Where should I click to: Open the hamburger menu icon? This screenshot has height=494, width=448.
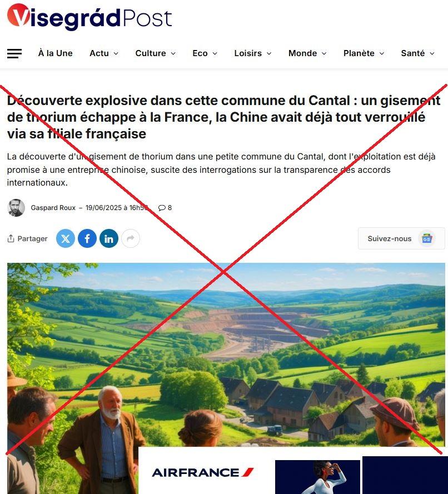pos(14,53)
